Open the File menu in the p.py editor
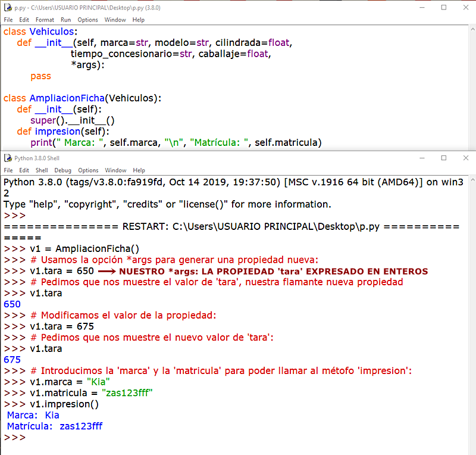The image size is (476, 455). [x=8, y=20]
